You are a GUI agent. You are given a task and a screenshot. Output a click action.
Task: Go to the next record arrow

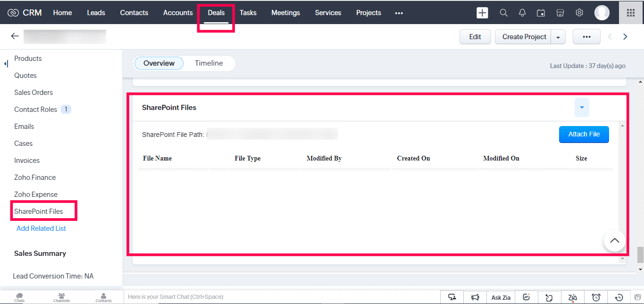626,36
